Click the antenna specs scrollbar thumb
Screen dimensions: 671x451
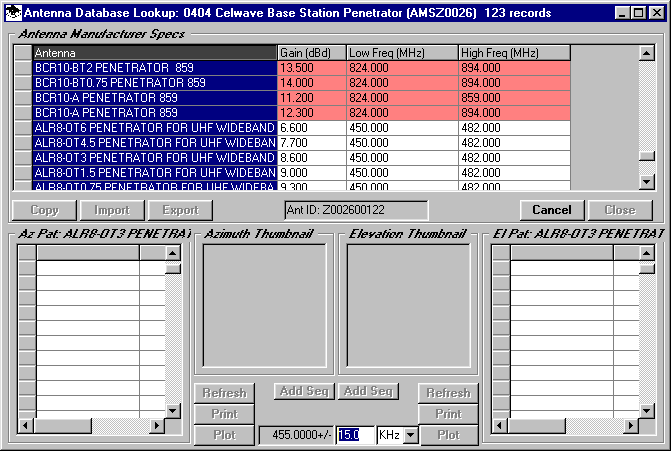(647, 156)
